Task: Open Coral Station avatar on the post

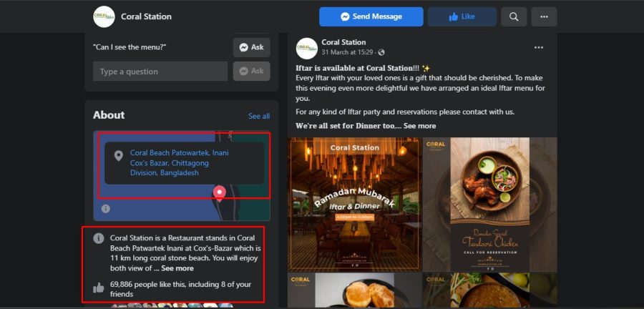Action: tap(306, 48)
